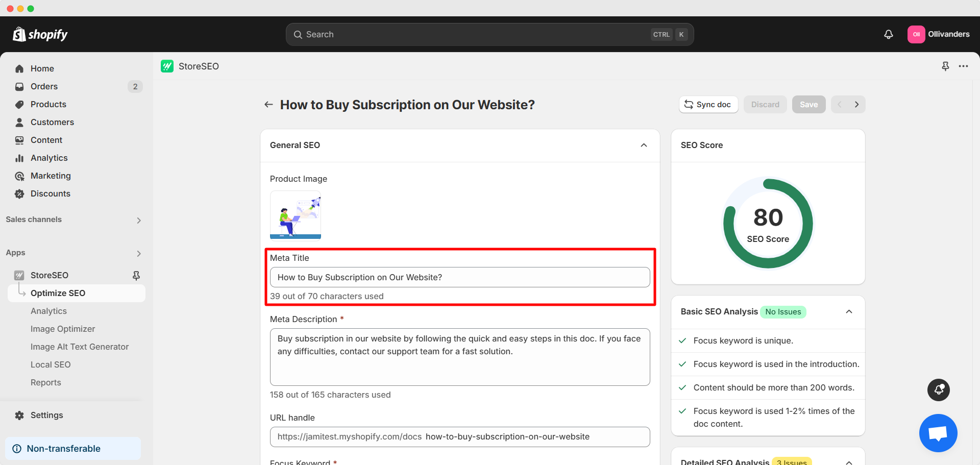Open the Marketing section
The height and width of the screenshot is (465, 980).
51,176
